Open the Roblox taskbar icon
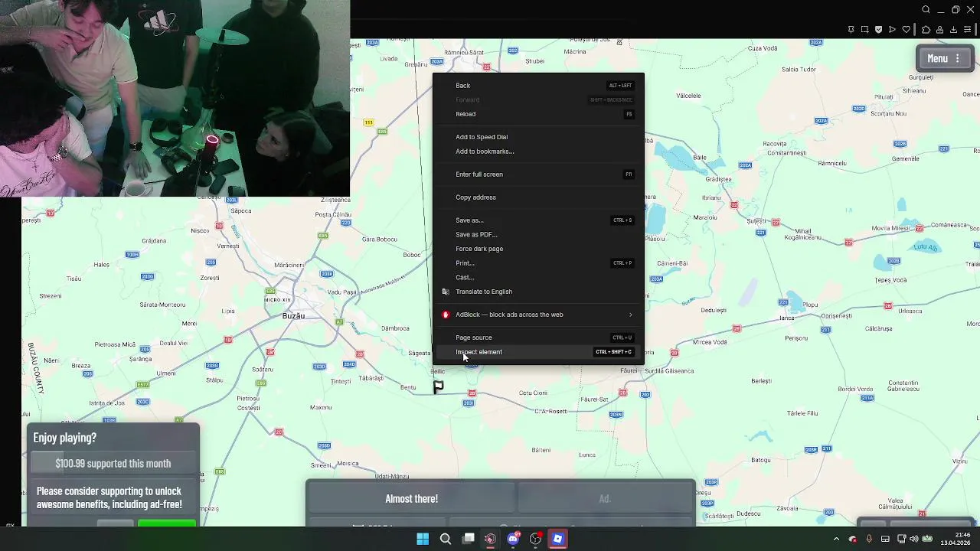The height and width of the screenshot is (551, 980). click(x=557, y=540)
